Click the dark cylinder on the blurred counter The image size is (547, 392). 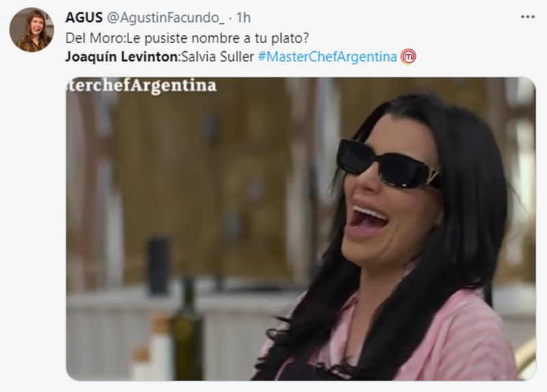tap(159, 266)
